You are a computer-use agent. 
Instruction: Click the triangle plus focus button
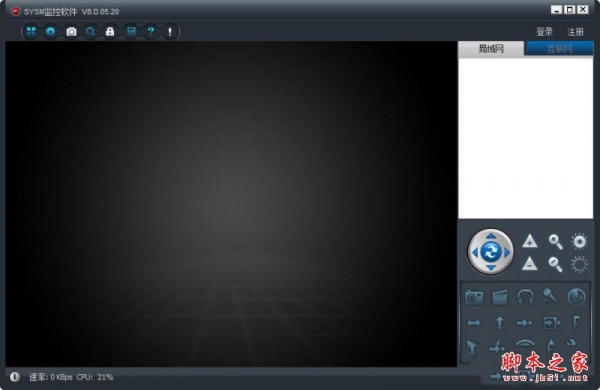(x=530, y=241)
